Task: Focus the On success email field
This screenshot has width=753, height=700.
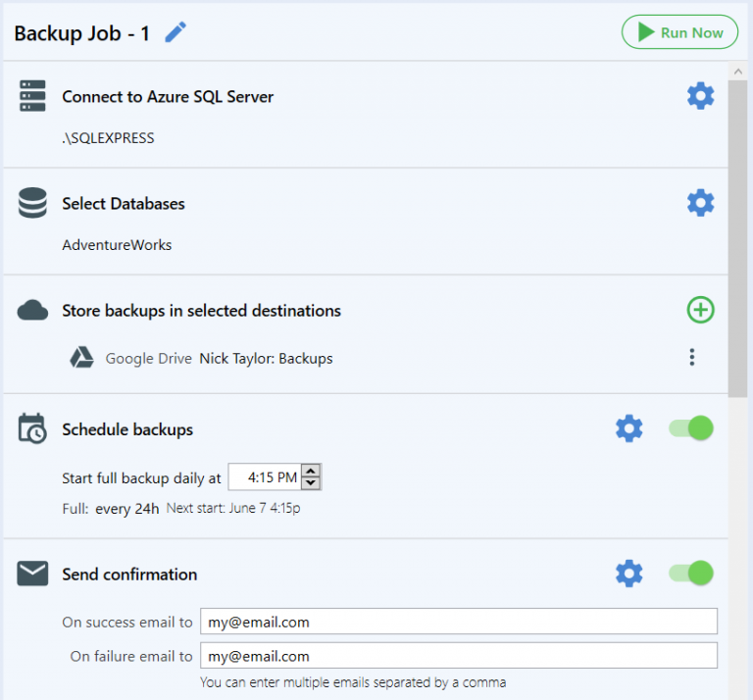Action: (x=459, y=622)
